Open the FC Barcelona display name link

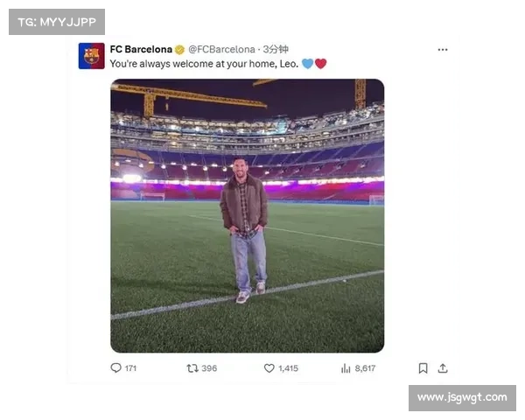click(141, 50)
